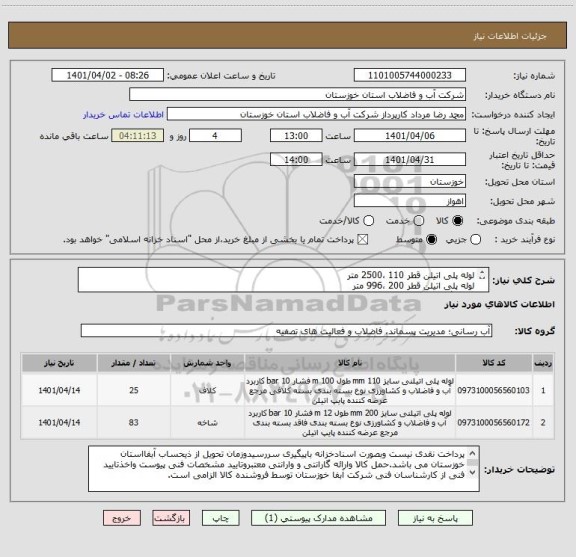576x557 pixels.
Task: Click the چاپ print button
Action: (220, 518)
